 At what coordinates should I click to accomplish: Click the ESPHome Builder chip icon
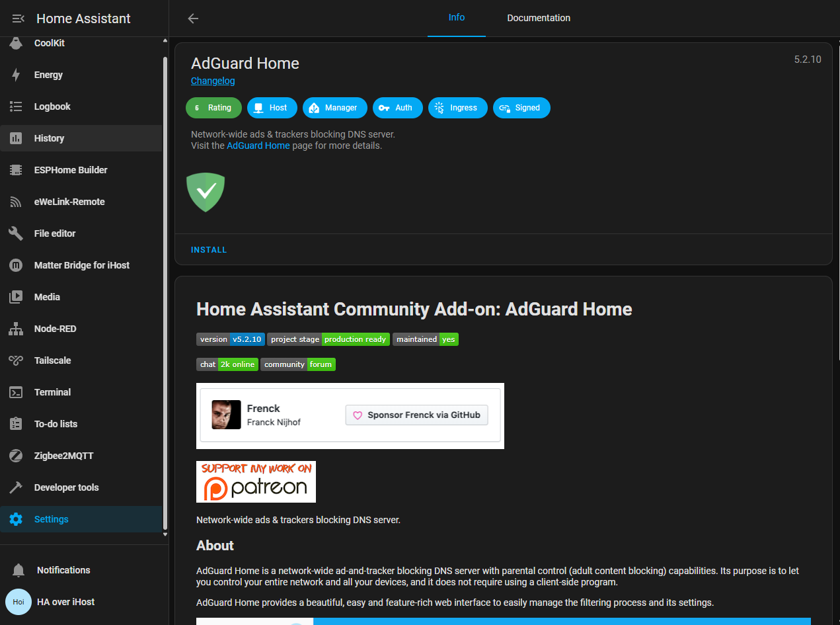tap(16, 170)
